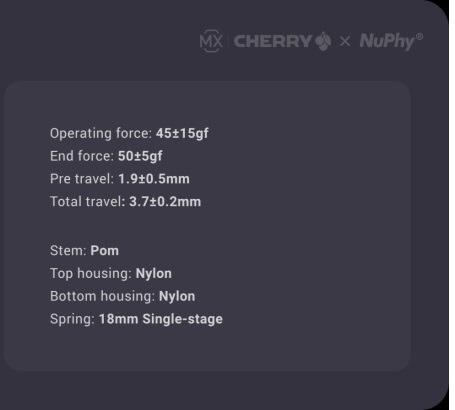455x410 pixels.
Task: Click the 45±15gf value
Action: pos(182,133)
